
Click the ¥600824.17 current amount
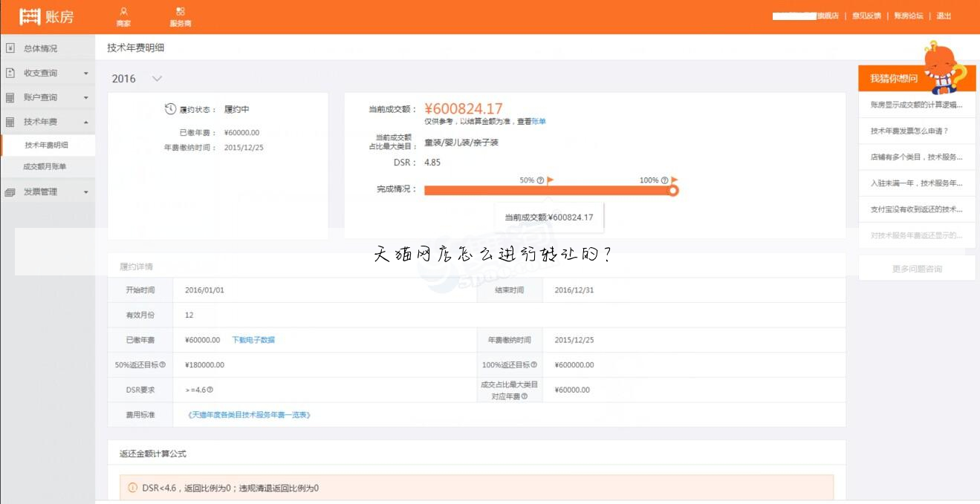464,109
